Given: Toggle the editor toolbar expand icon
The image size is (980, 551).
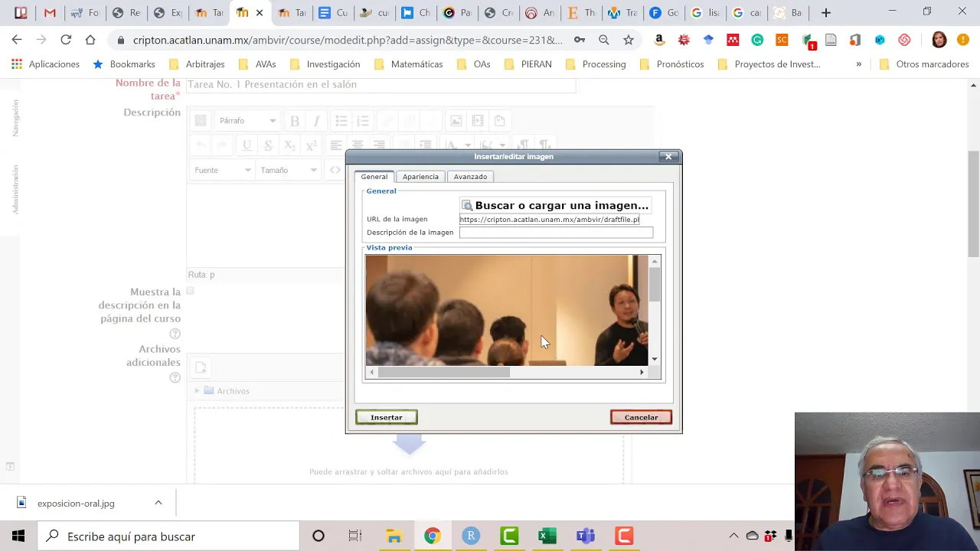Looking at the screenshot, I should 201,121.
